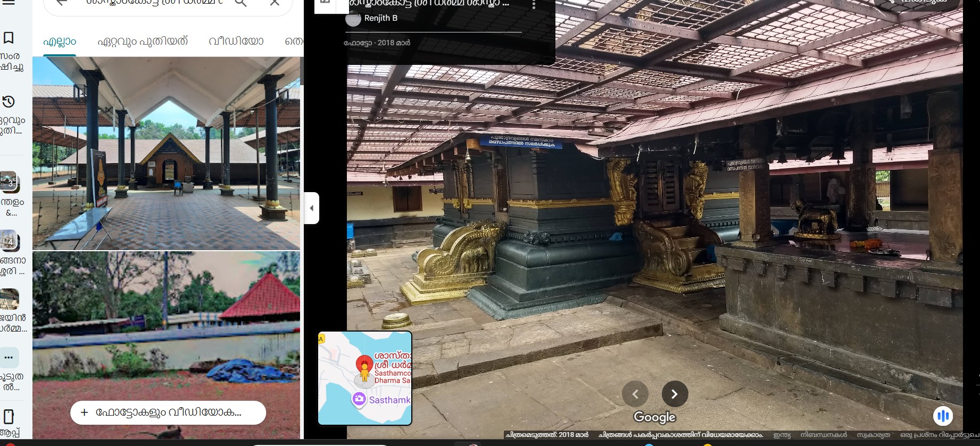The height and width of the screenshot is (446, 980).
Task: Click the search magnifier icon
Action: click(x=241, y=3)
